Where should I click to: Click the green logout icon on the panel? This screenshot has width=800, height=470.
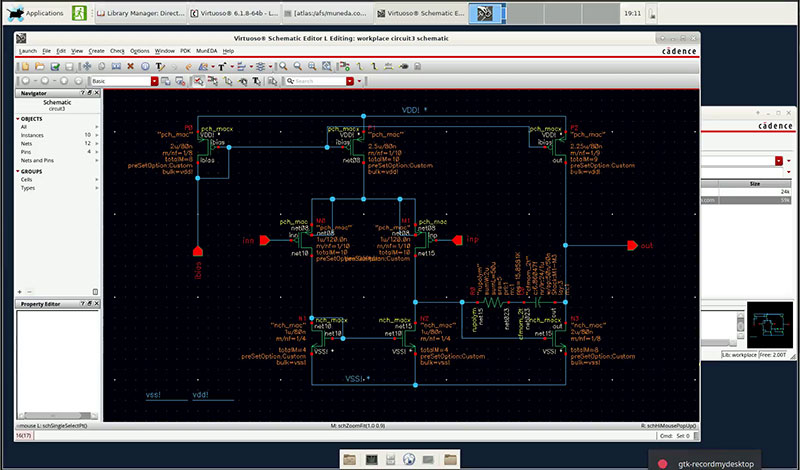click(79, 13)
